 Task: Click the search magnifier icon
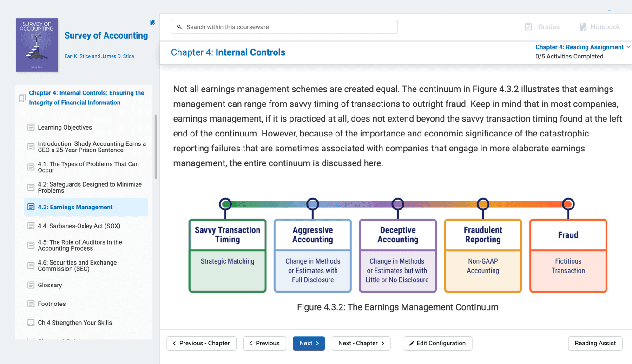point(179,27)
